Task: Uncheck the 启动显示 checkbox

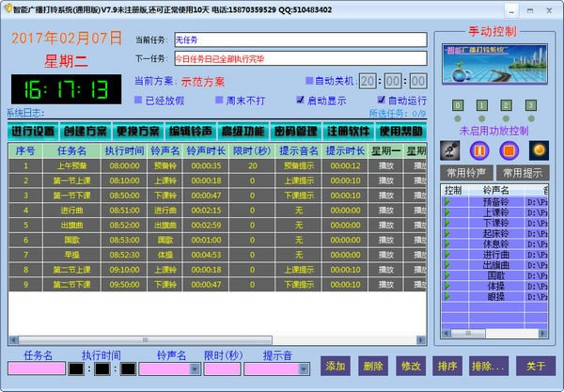Action: click(300, 100)
